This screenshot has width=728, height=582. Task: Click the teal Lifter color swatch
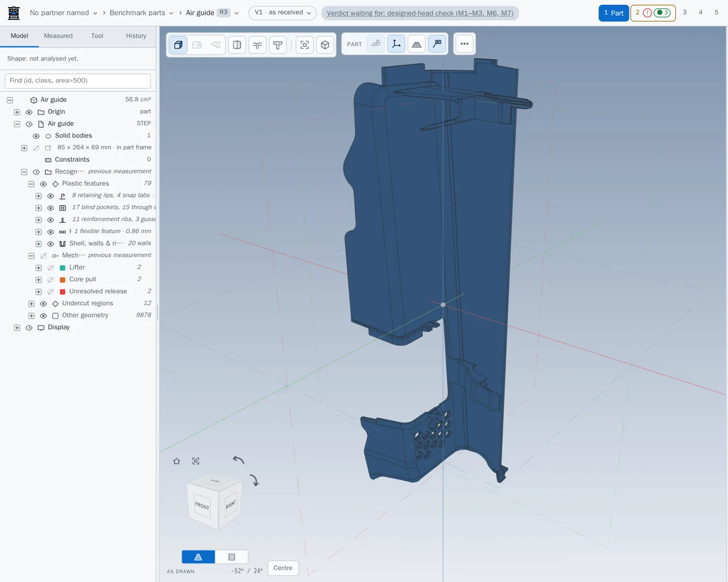tap(62, 268)
